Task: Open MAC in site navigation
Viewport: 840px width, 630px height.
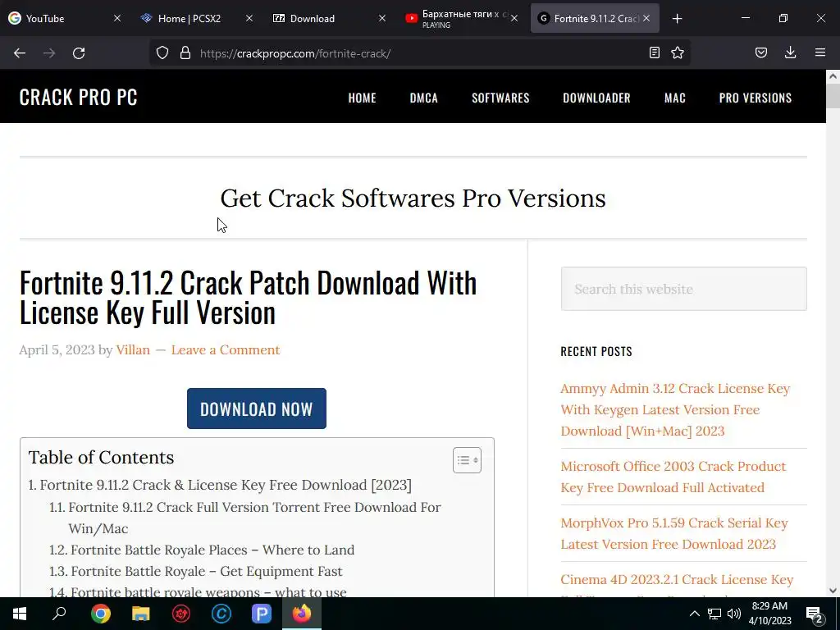Action: tap(675, 98)
